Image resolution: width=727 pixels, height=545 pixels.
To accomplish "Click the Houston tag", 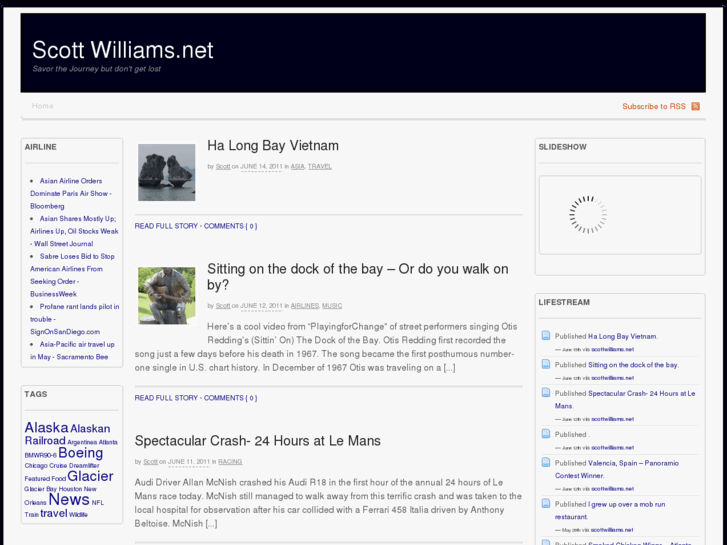I will tap(70, 489).
